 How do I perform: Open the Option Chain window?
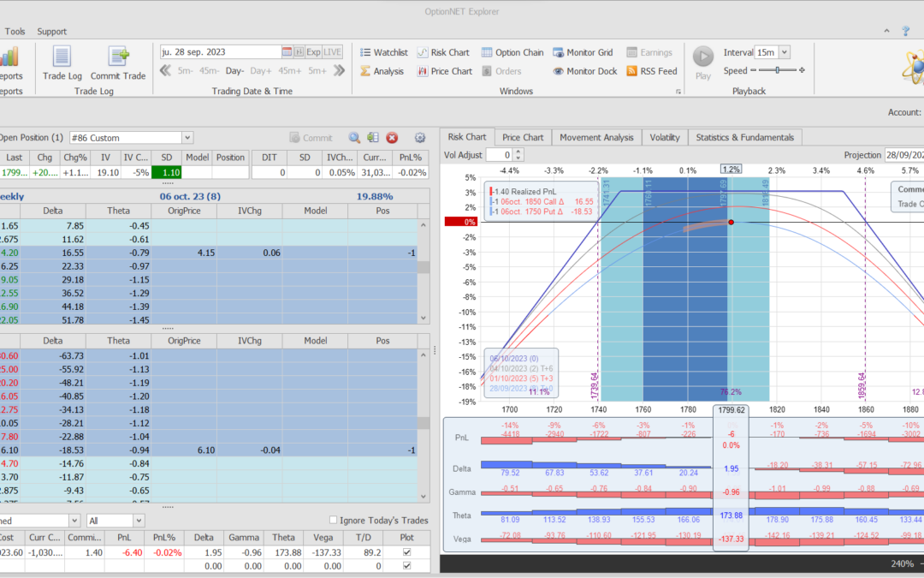512,52
